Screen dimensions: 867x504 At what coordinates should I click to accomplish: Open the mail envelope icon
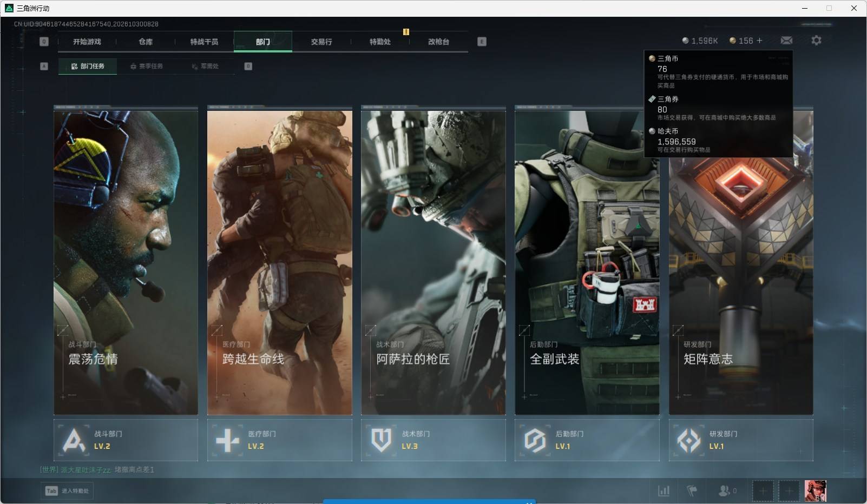coord(786,41)
